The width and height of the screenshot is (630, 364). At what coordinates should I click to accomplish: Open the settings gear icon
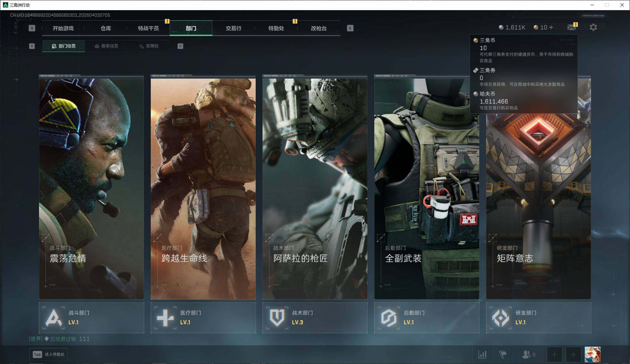(x=593, y=27)
